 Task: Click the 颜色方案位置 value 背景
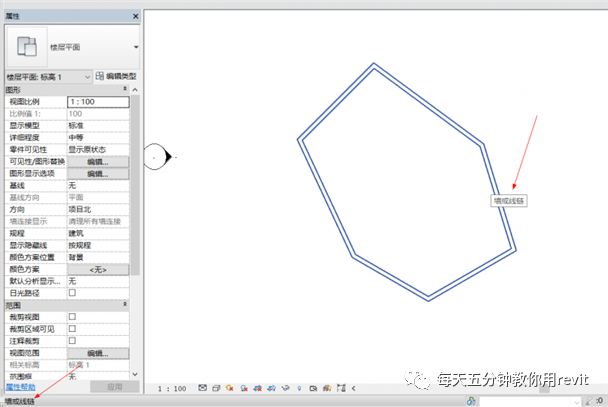coord(98,257)
